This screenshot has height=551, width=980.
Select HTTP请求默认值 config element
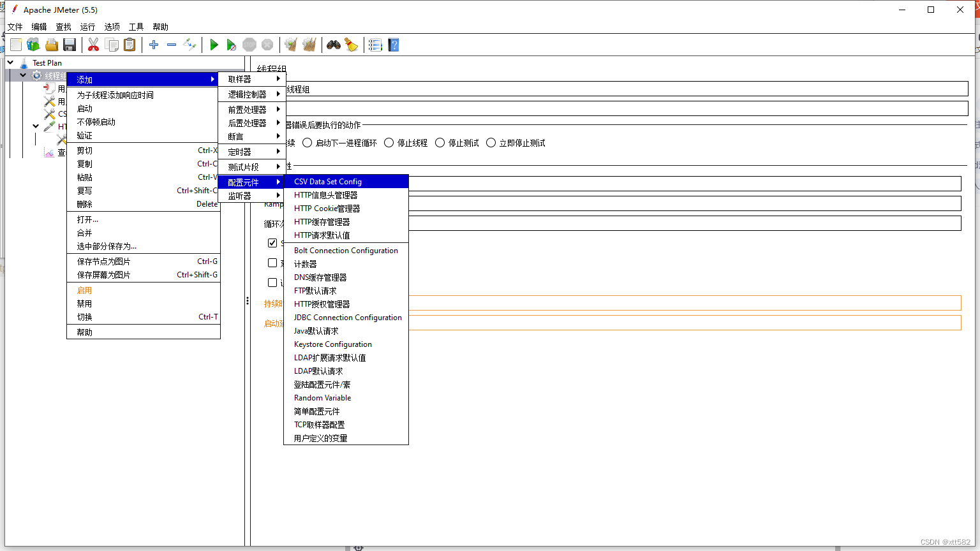[346, 235]
